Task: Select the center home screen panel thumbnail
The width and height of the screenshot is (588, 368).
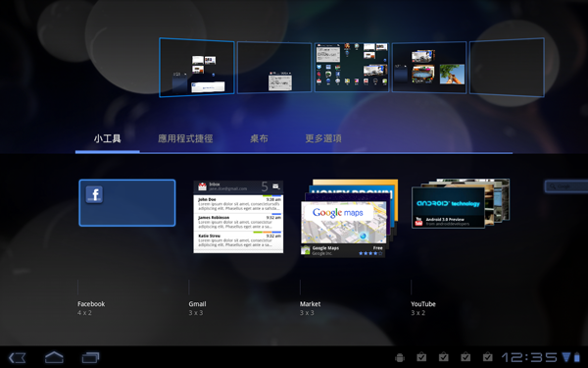Action: click(352, 67)
